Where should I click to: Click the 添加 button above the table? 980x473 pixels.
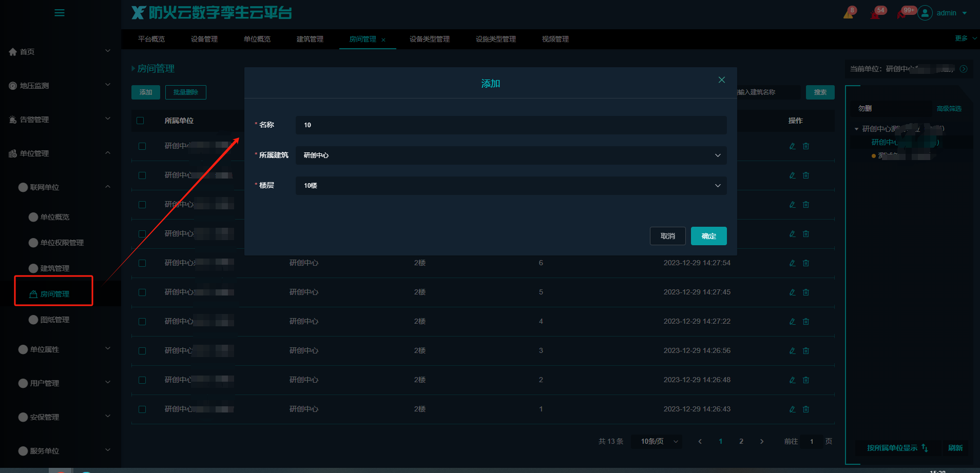click(146, 92)
